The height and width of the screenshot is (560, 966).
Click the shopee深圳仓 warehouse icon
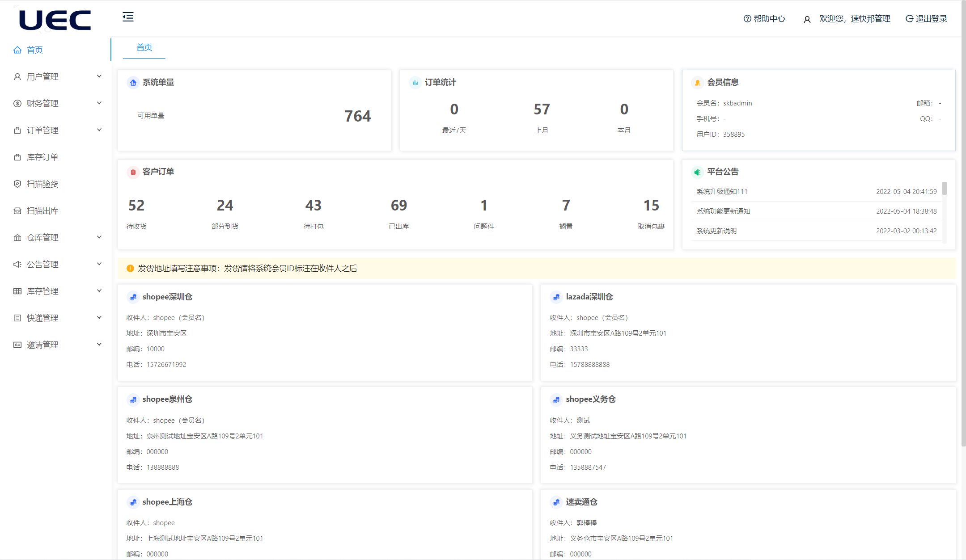click(133, 297)
